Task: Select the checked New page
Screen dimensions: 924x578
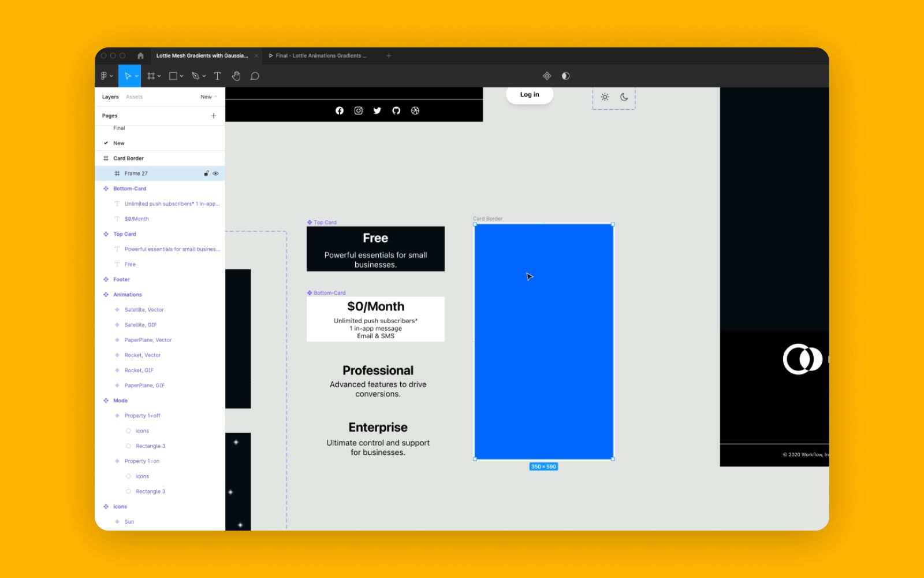Action: [119, 143]
